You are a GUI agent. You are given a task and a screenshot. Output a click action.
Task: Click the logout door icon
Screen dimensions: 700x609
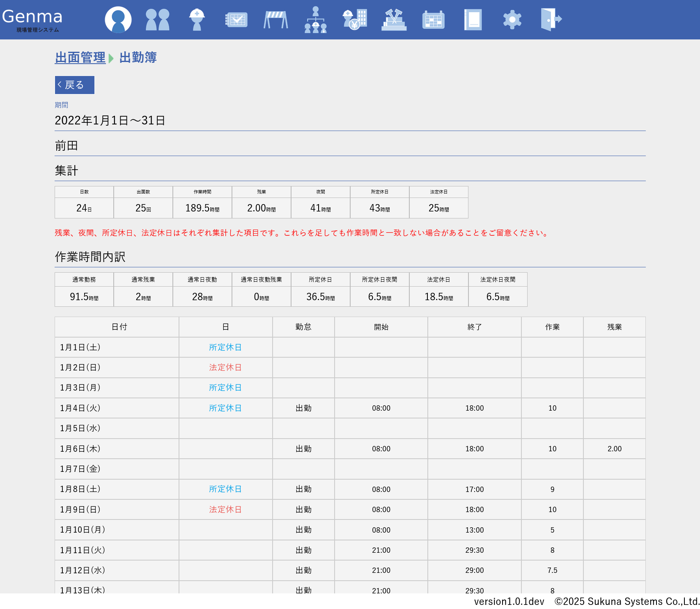point(551,19)
